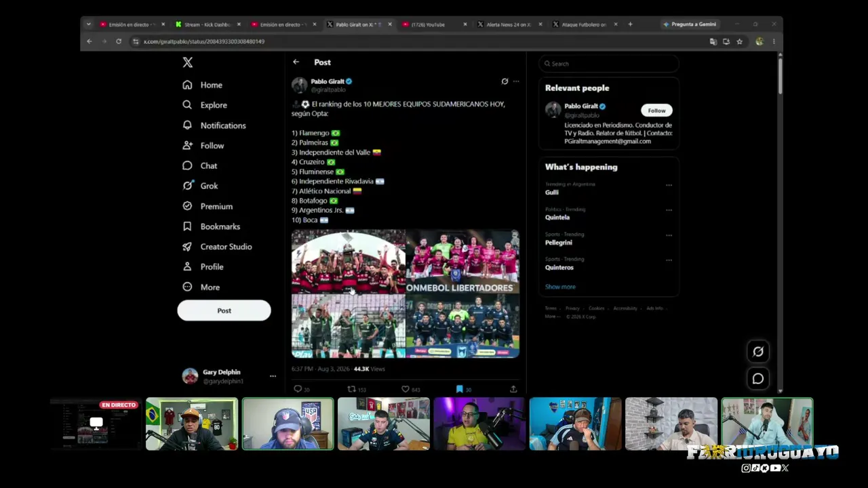Open the post's three-dot options menu
The image size is (868, 488).
(x=516, y=81)
